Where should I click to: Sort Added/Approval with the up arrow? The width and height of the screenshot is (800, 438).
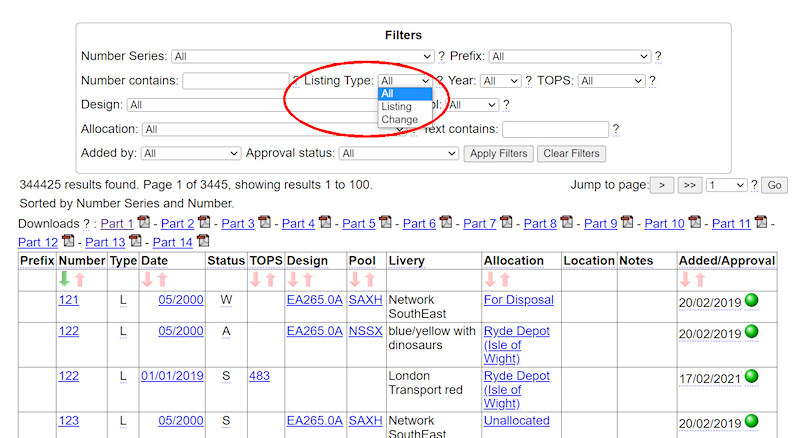pyautogui.click(x=700, y=280)
